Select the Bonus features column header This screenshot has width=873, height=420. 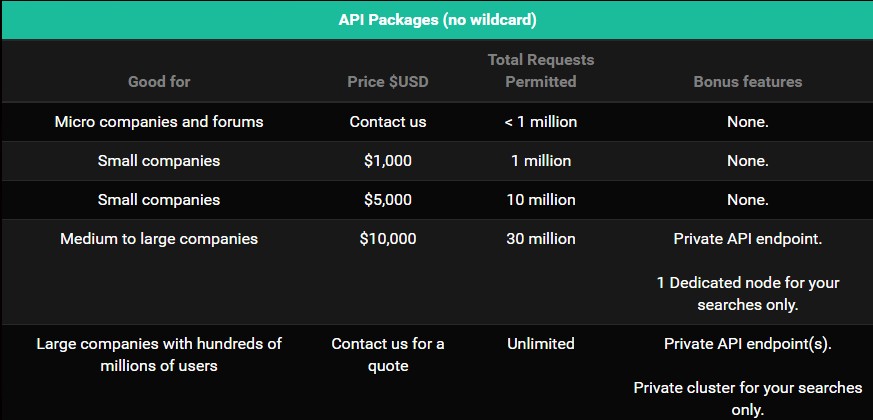[748, 81]
